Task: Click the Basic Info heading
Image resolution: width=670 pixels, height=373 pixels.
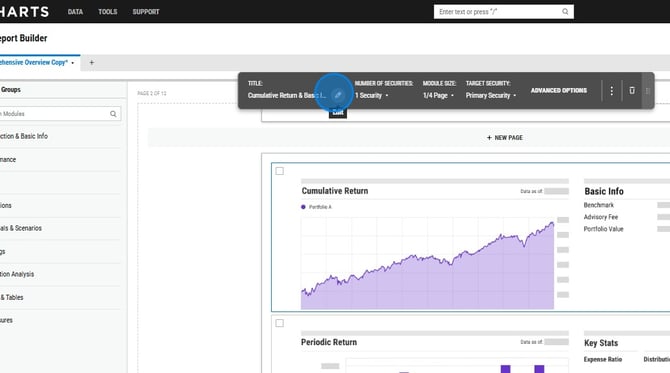Action: 604,191
